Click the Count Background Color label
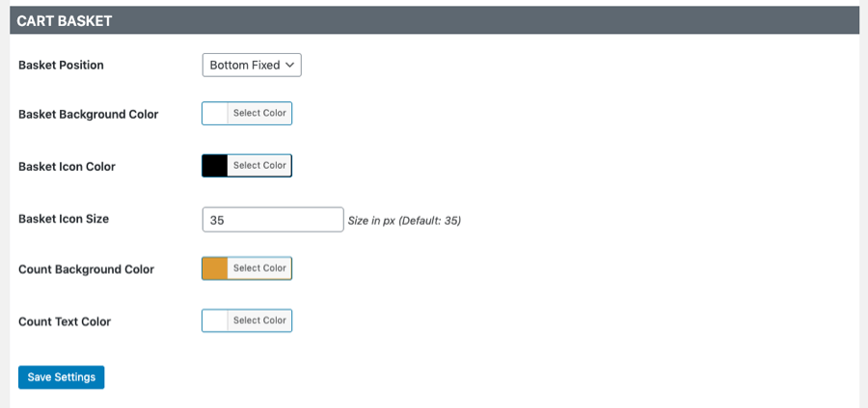868x408 pixels. pos(87,270)
